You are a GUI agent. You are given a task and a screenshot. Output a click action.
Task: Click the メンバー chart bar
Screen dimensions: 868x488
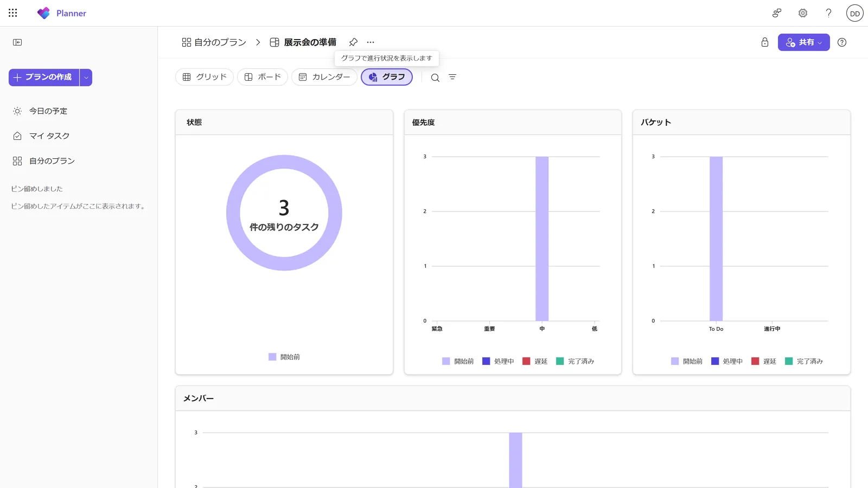click(515, 460)
